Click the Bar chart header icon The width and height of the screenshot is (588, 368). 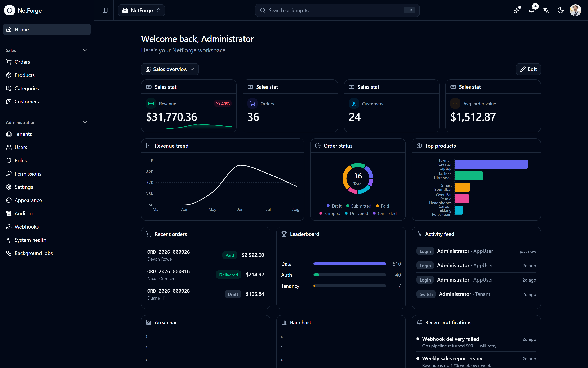click(284, 322)
